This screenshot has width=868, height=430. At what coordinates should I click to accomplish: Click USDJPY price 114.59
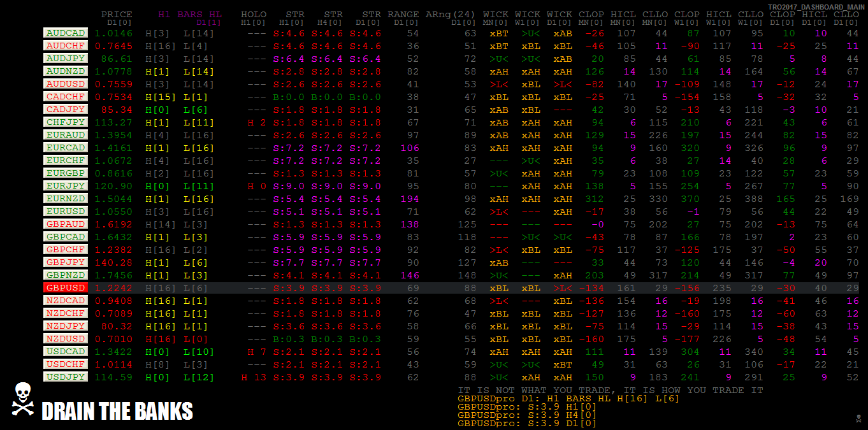pos(113,377)
